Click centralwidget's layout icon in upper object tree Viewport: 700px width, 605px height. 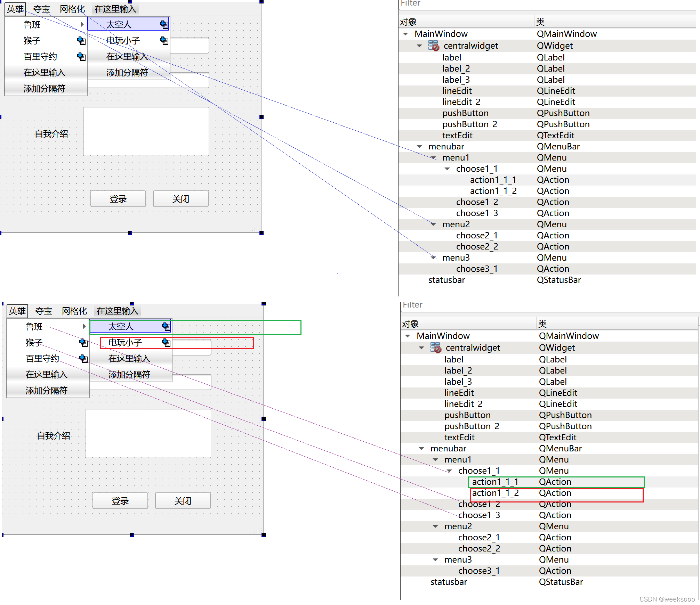[x=434, y=46]
